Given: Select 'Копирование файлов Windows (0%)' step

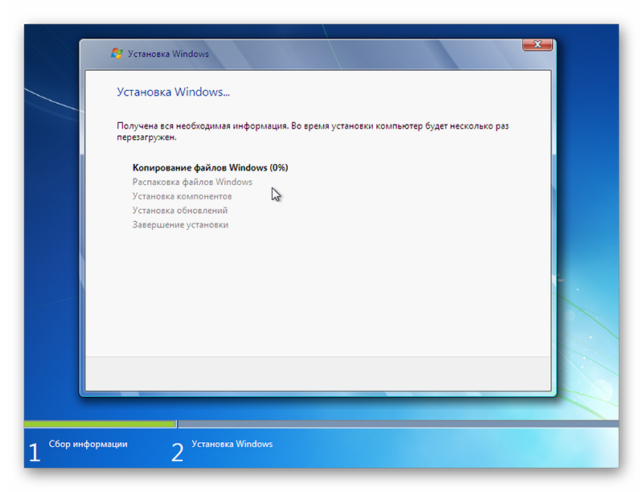Looking at the screenshot, I should (x=210, y=167).
